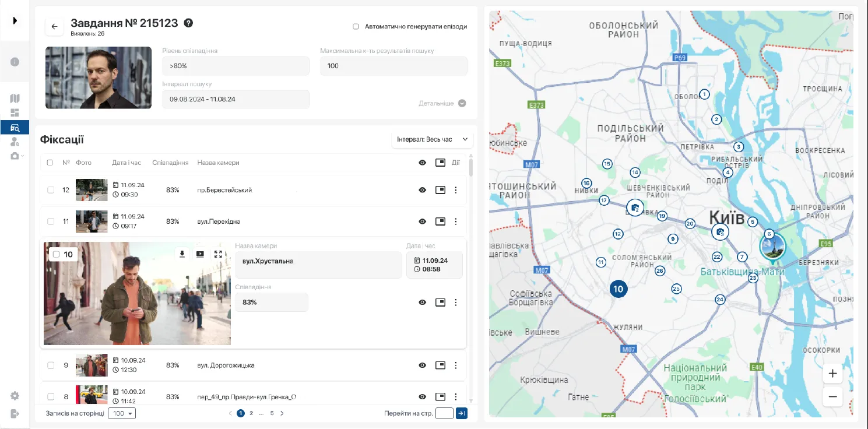Open the photo thumbnail in row 9
This screenshot has height=429, width=868.
pos(92,365)
